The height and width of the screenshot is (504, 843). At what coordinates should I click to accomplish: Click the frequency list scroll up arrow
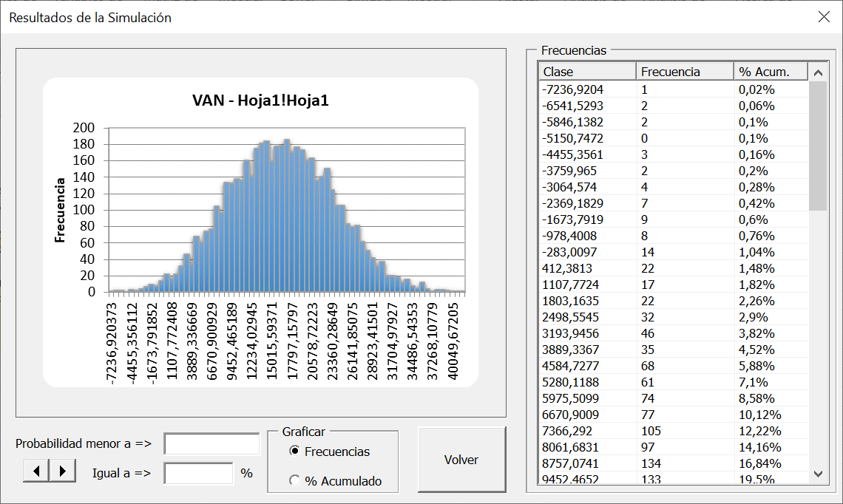pos(818,72)
